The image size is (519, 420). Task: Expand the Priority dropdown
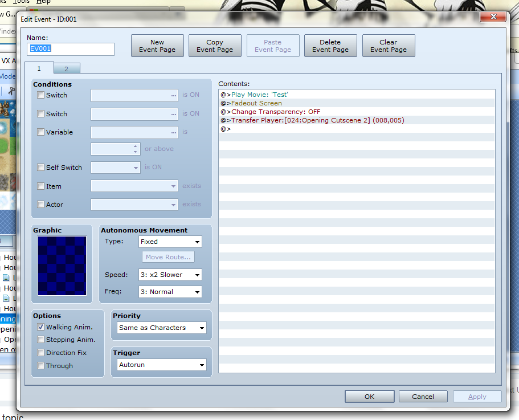[161, 328]
